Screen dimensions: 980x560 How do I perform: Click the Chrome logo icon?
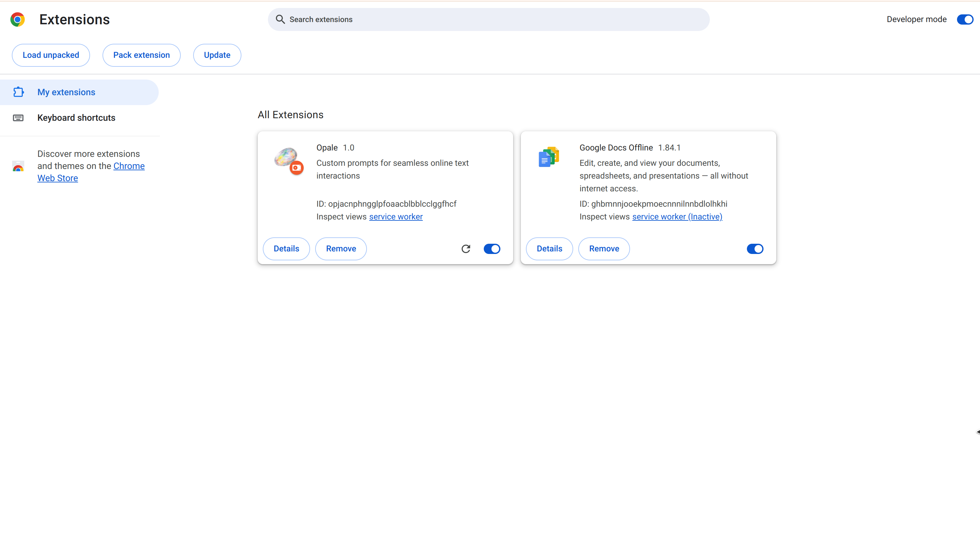tap(17, 19)
